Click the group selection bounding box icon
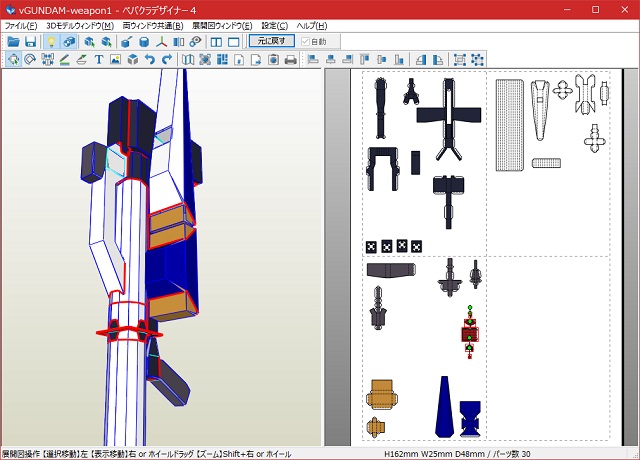 point(460,60)
